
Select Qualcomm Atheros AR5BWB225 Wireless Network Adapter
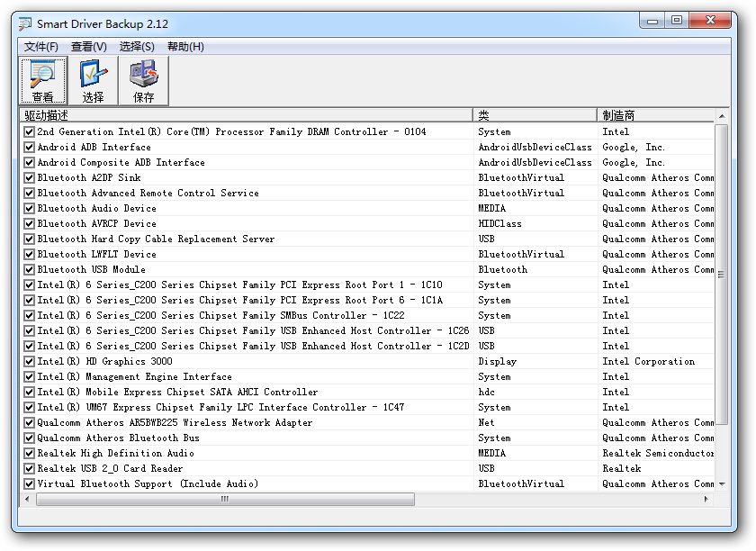pyautogui.click(x=368, y=422)
